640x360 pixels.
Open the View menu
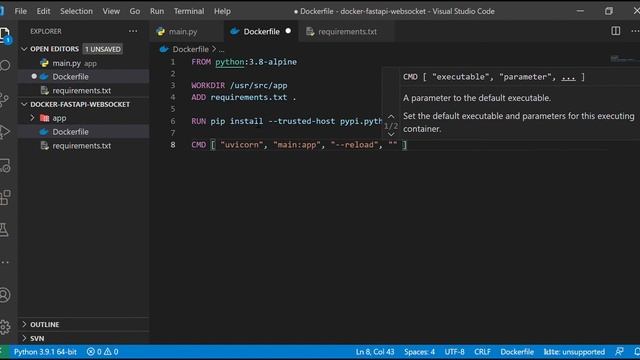pos(111,11)
